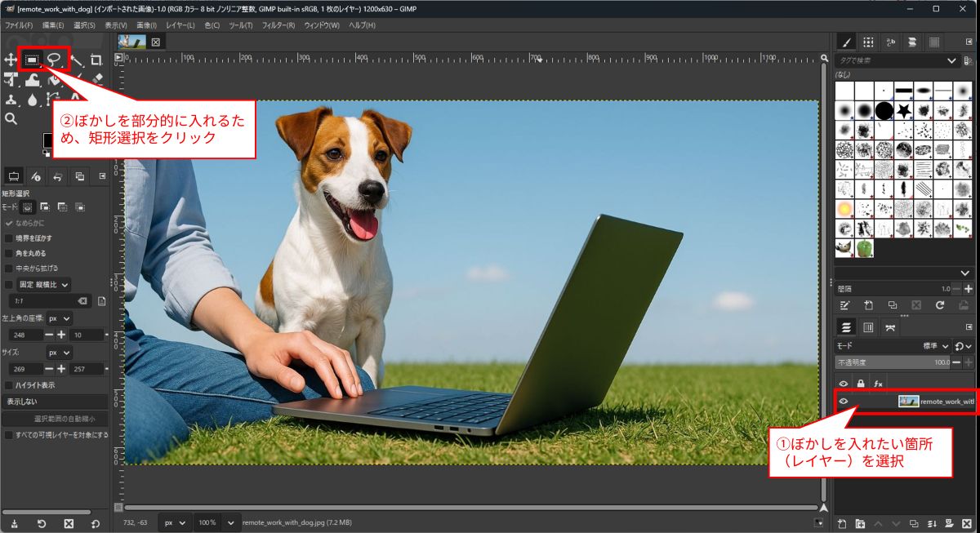Enable the 境界をぼかす checkbox
Viewport: 980px width, 533px height.
[9, 238]
